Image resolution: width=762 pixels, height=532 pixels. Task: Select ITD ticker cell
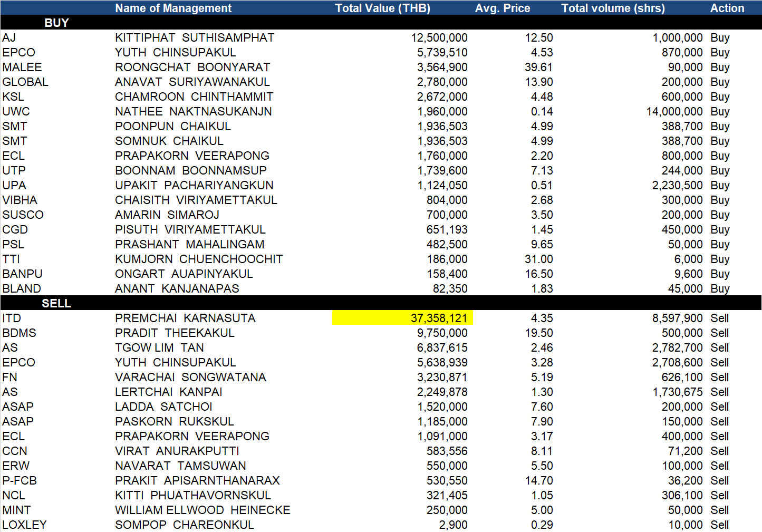12,318
